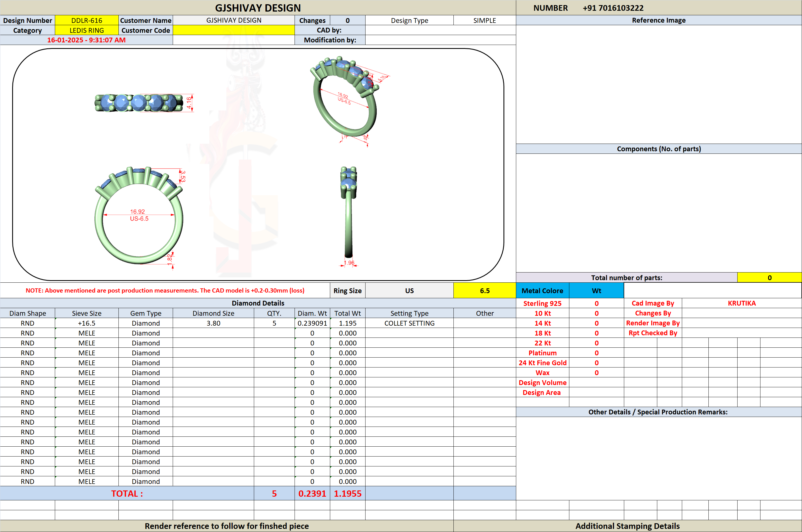Click the empty CAD by value cell
802x532 pixels.
pyautogui.click(x=440, y=30)
